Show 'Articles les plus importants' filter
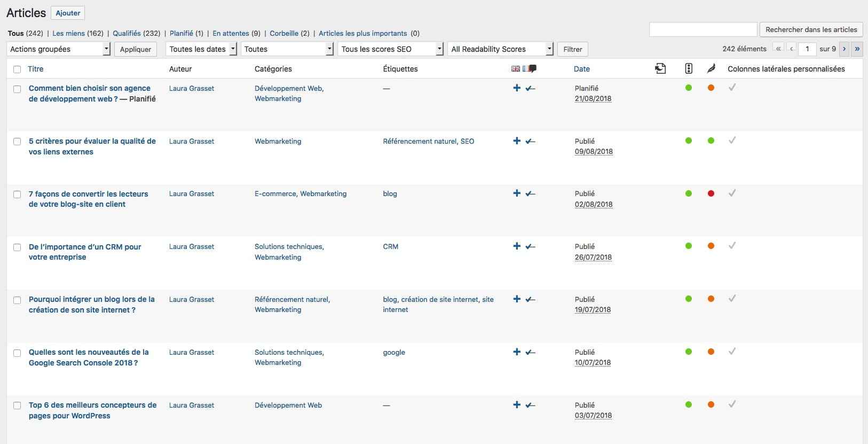 tap(363, 33)
